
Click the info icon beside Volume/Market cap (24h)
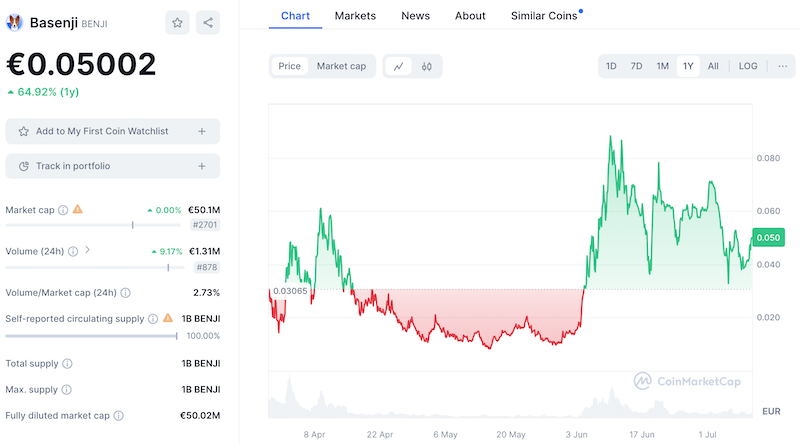coord(126,292)
